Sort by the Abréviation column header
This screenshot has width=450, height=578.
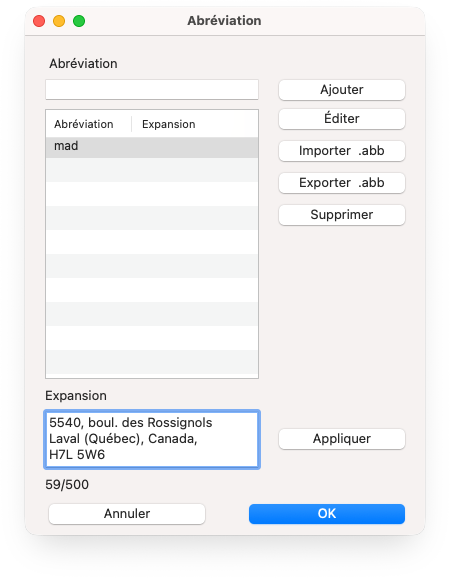pyautogui.click(x=84, y=124)
